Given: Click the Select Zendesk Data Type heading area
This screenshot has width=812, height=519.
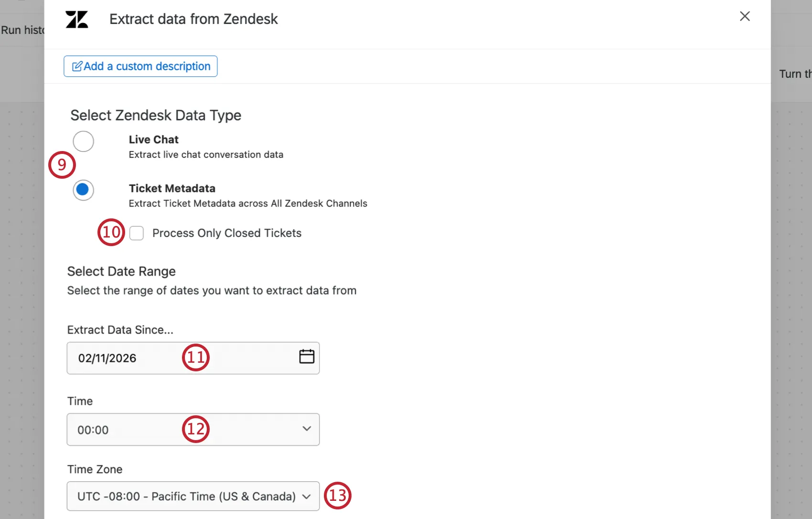Looking at the screenshot, I should [x=155, y=115].
